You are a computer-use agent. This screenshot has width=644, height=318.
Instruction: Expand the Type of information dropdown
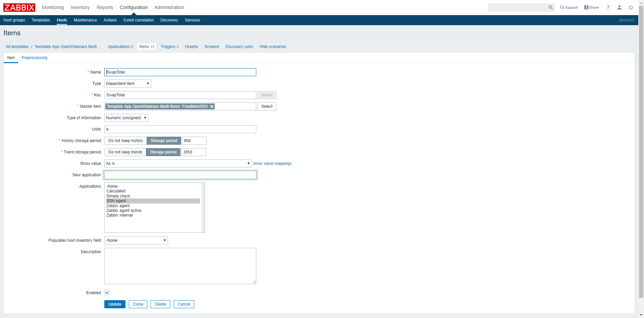126,118
